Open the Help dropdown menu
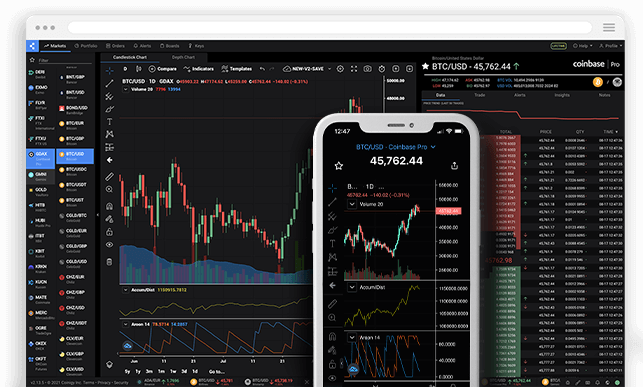This screenshot has width=643, height=387. [x=582, y=46]
